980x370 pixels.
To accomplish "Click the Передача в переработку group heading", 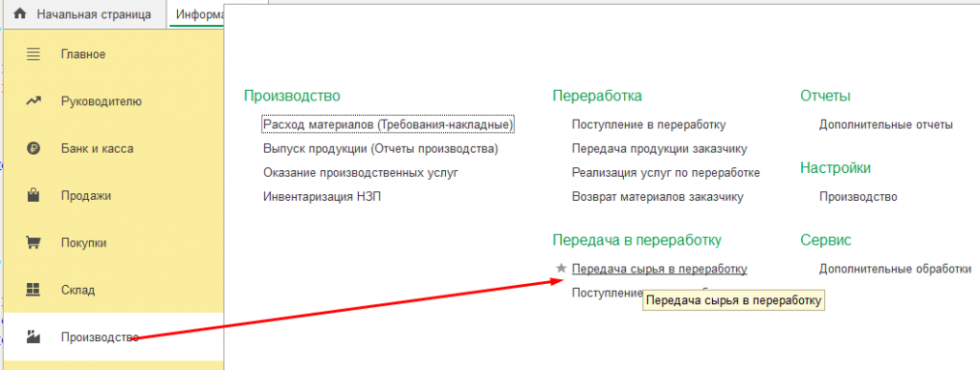I will tap(636, 240).
